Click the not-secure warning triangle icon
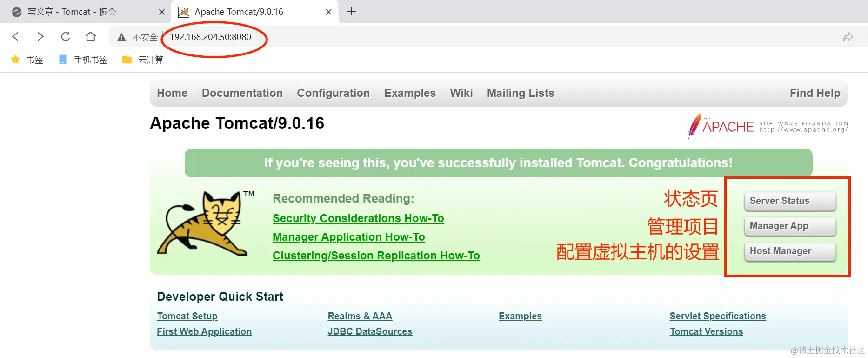Screen dimensions: 868x358 (x=121, y=37)
